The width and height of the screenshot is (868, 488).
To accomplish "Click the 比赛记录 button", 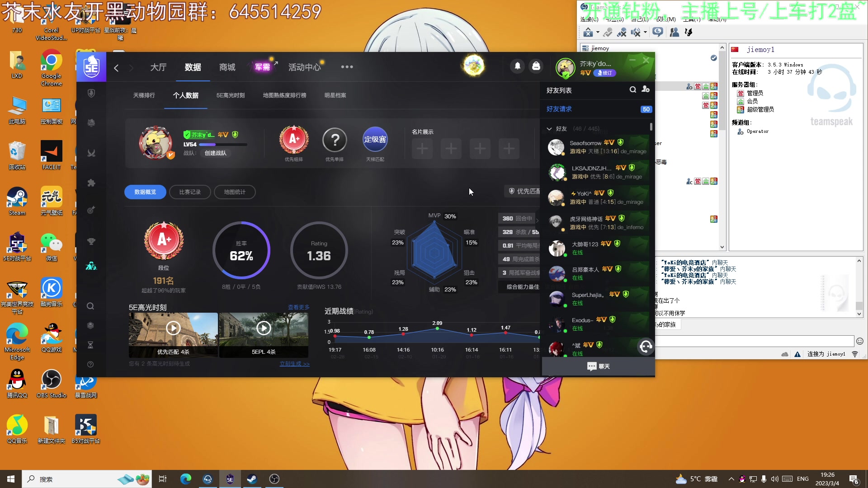I will pyautogui.click(x=190, y=192).
